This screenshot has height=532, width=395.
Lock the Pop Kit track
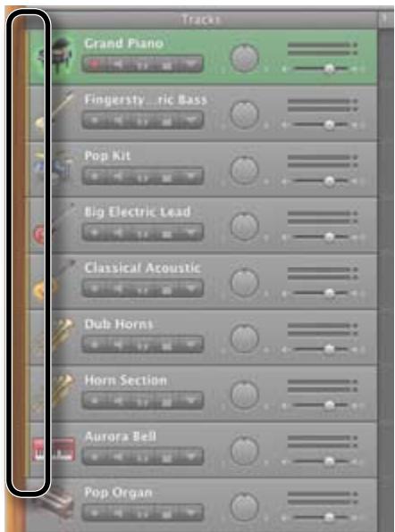[x=166, y=177]
